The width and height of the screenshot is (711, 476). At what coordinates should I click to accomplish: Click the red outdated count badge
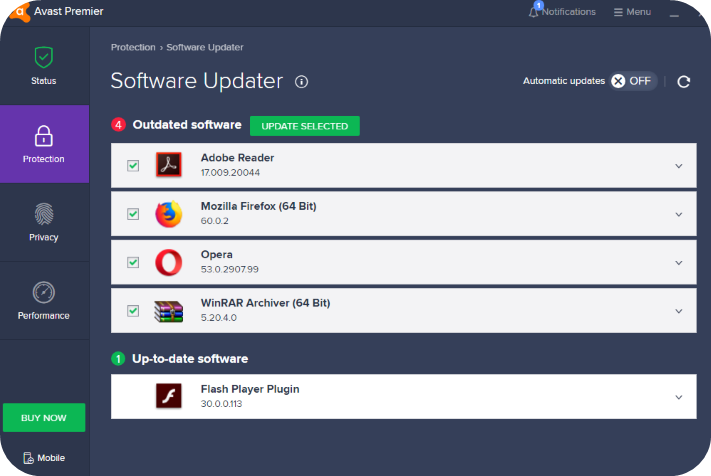pyautogui.click(x=118, y=125)
